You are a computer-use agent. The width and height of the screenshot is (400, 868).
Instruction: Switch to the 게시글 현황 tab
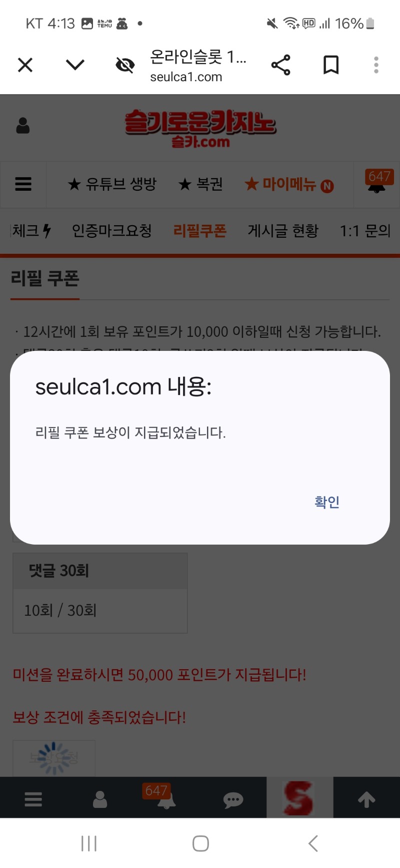tap(283, 231)
